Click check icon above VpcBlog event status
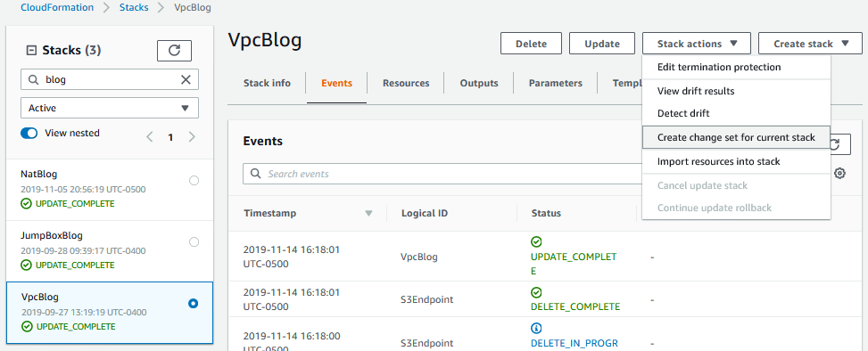Image resolution: width=868 pixels, height=351 pixels. point(536,241)
